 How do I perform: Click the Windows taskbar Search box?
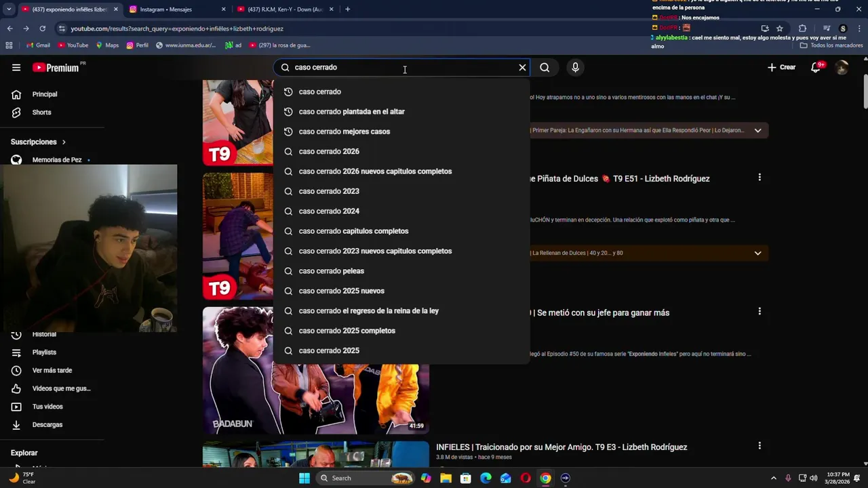point(366,478)
